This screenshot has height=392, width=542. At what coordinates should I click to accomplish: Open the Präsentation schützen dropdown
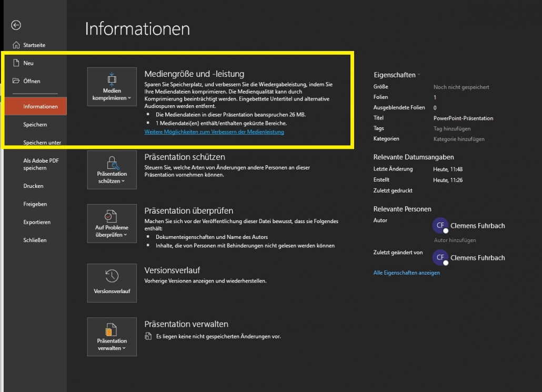tap(112, 169)
